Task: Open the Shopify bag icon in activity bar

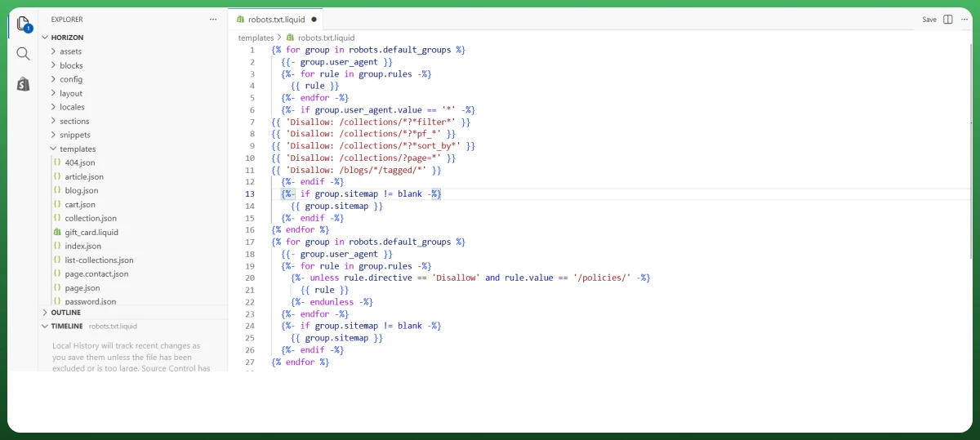Action: tap(23, 84)
